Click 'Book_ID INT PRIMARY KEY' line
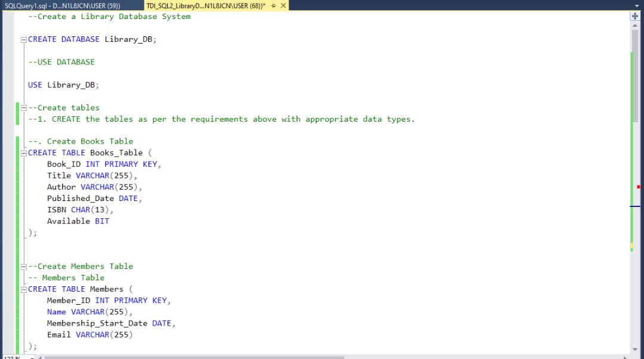Viewport: 644px width, 359px height. 104,165
